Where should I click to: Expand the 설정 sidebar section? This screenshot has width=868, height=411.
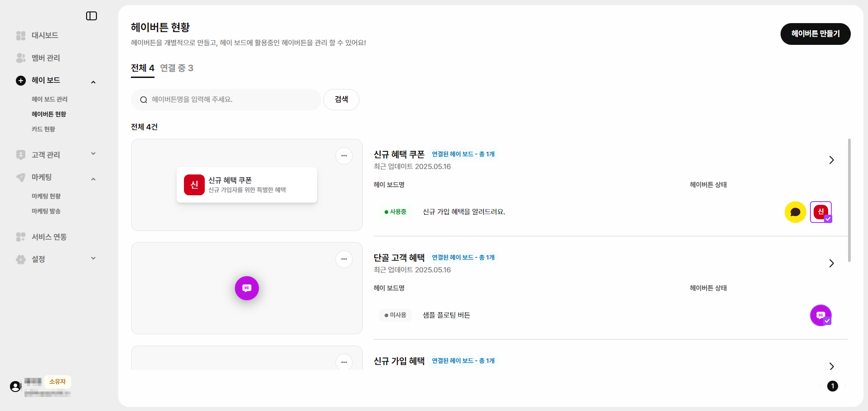pos(93,258)
